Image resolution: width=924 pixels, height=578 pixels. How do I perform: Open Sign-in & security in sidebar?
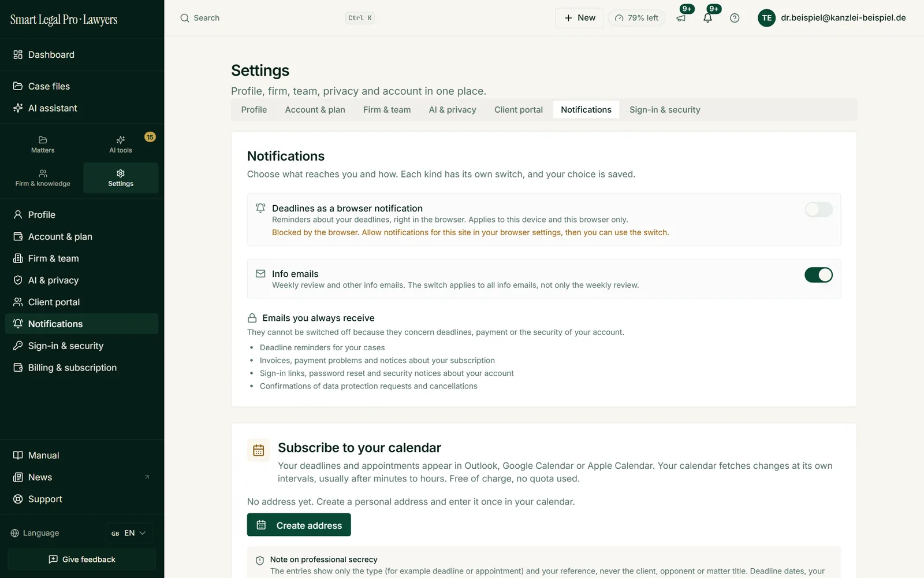(82, 346)
